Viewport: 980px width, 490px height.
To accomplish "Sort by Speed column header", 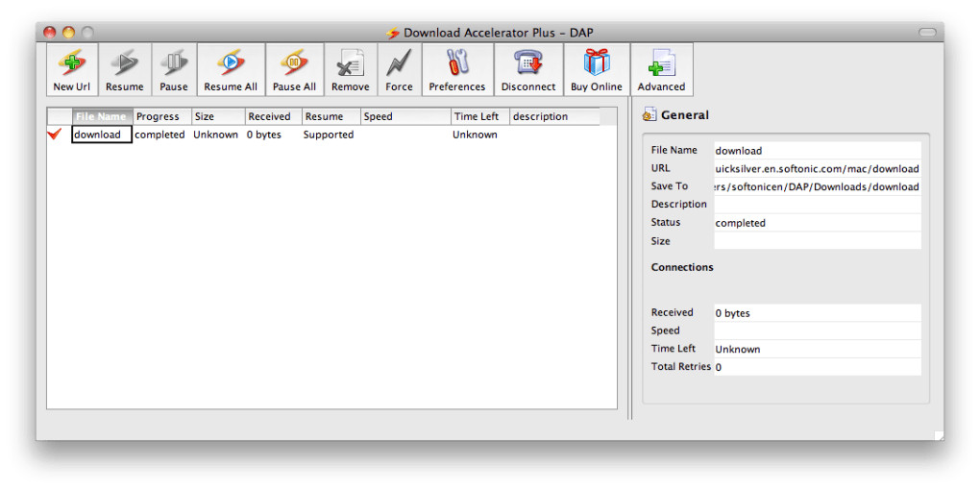I will point(405,116).
